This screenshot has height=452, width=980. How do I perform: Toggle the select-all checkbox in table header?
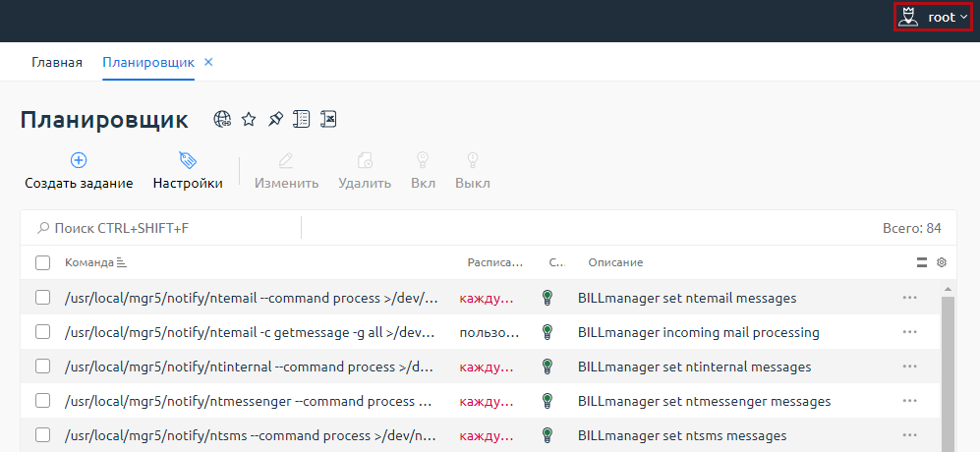pyautogui.click(x=42, y=262)
